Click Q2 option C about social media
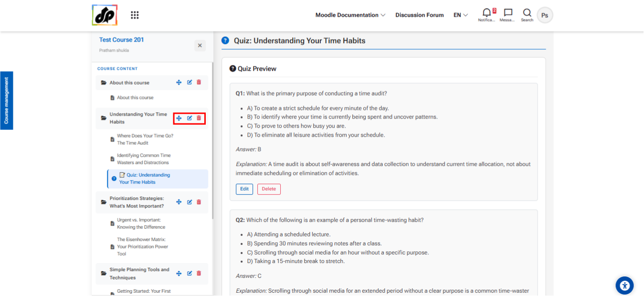 [338, 252]
